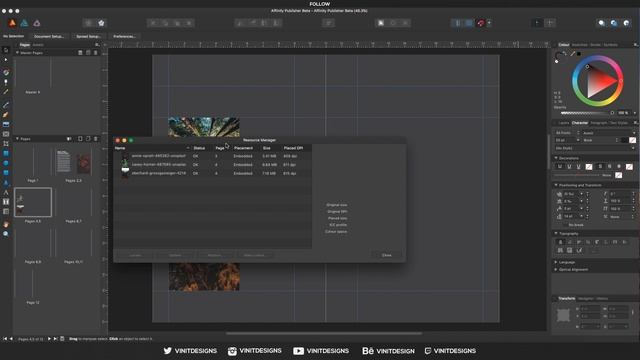640x360 pixels.
Task: Select the Pages 4,5 spread thumbnail
Action: pos(33,202)
